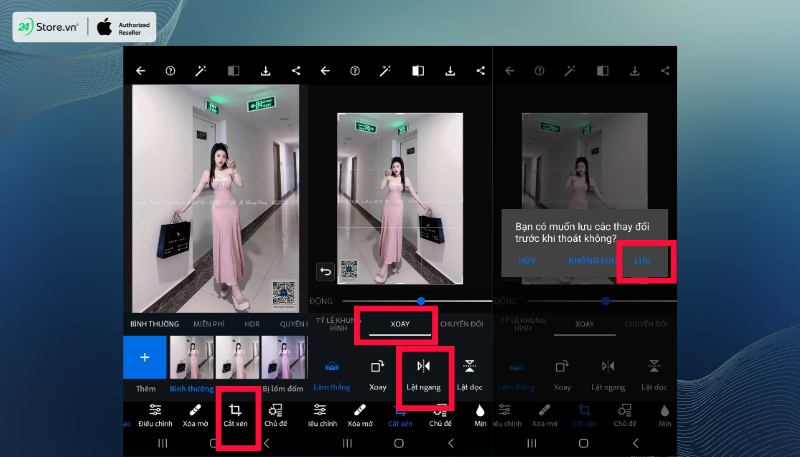The image size is (800, 457).
Task: Tap LƯU to save changes in the dialog
Action: [x=642, y=261]
